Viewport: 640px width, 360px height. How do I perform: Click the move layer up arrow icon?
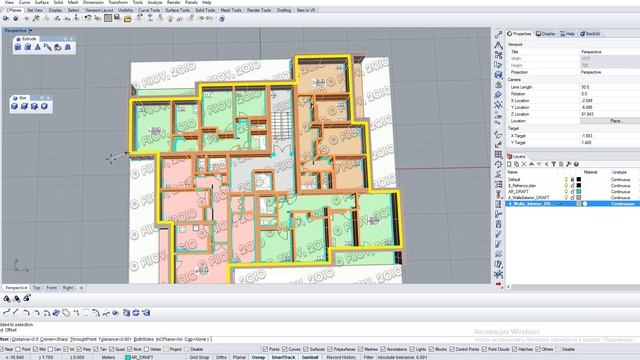(531, 164)
